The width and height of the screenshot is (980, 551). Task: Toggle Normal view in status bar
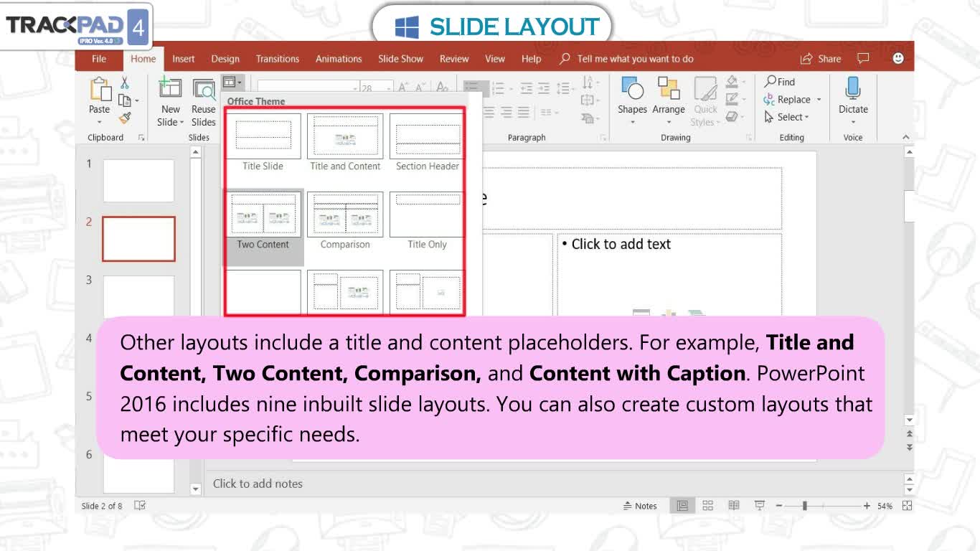tap(682, 506)
